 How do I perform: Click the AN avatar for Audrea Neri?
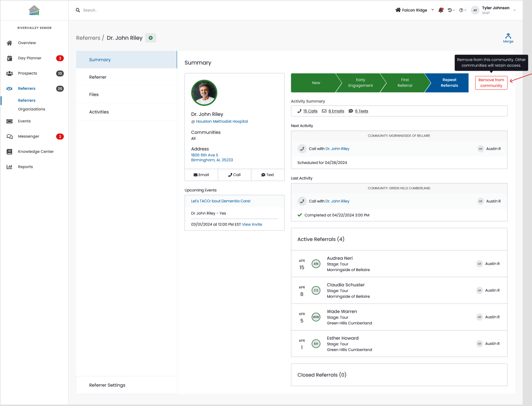[316, 264]
